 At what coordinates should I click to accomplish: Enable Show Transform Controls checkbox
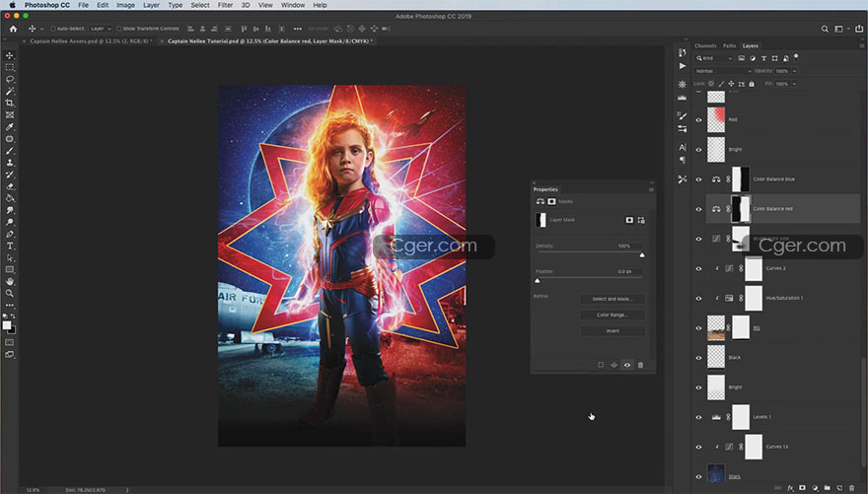[x=118, y=29]
